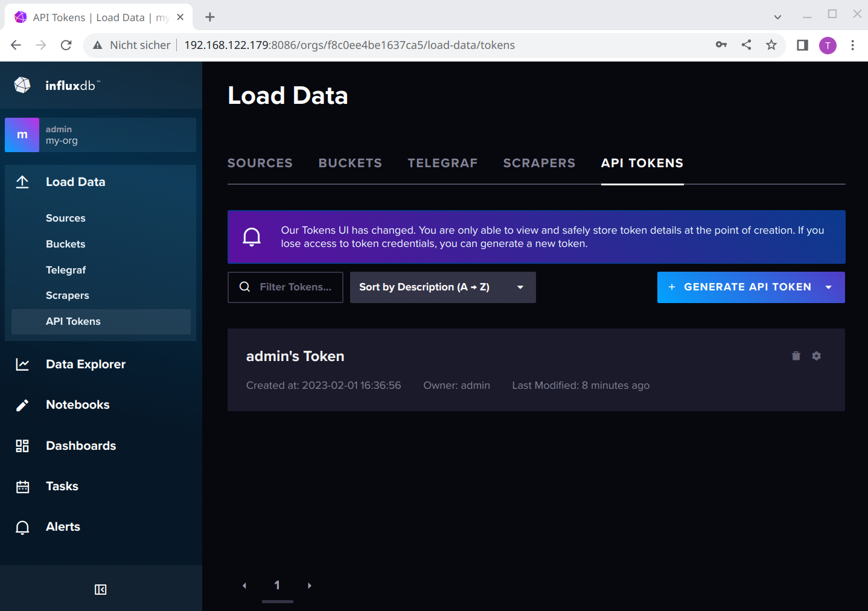The width and height of the screenshot is (868, 611).
Task: Open Data Explorer graph icon
Action: (22, 364)
